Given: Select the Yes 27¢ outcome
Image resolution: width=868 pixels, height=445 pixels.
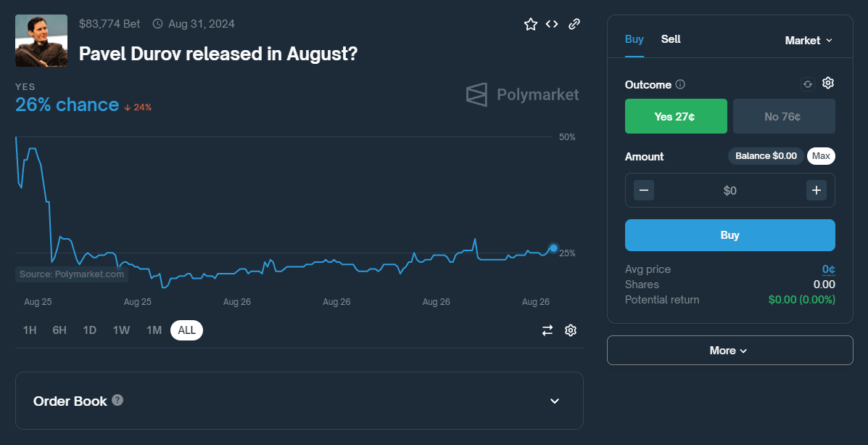Looking at the screenshot, I should coord(675,116).
